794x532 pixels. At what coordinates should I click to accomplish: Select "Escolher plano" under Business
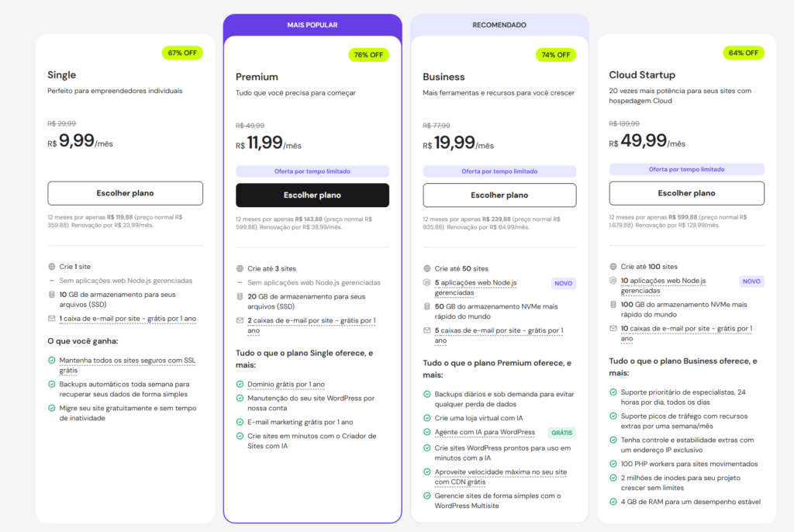[x=499, y=195]
